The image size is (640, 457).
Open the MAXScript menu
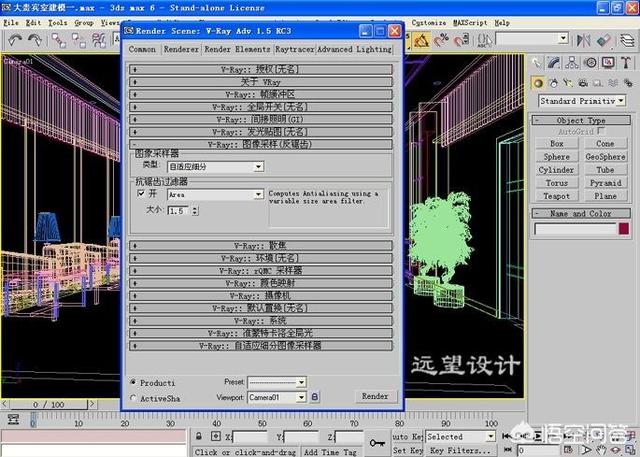470,23
